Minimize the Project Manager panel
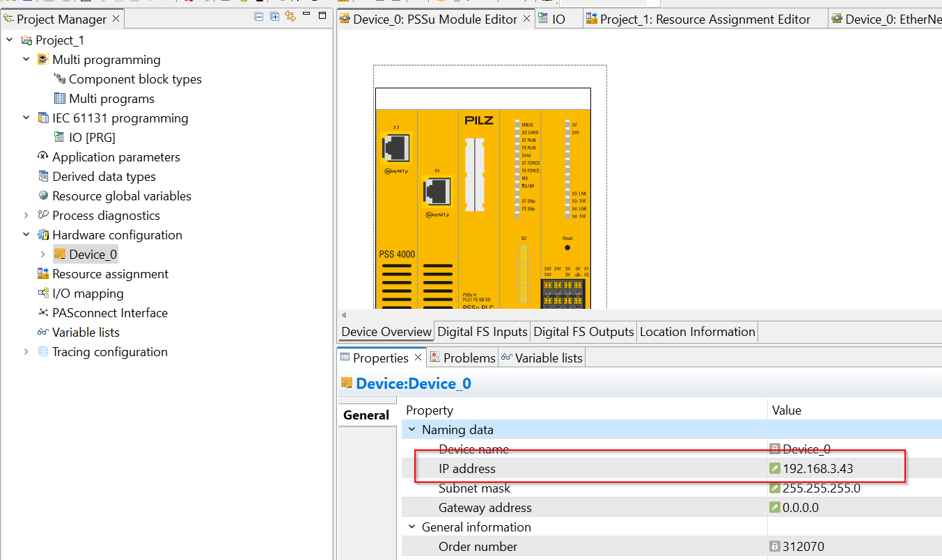 (306, 15)
